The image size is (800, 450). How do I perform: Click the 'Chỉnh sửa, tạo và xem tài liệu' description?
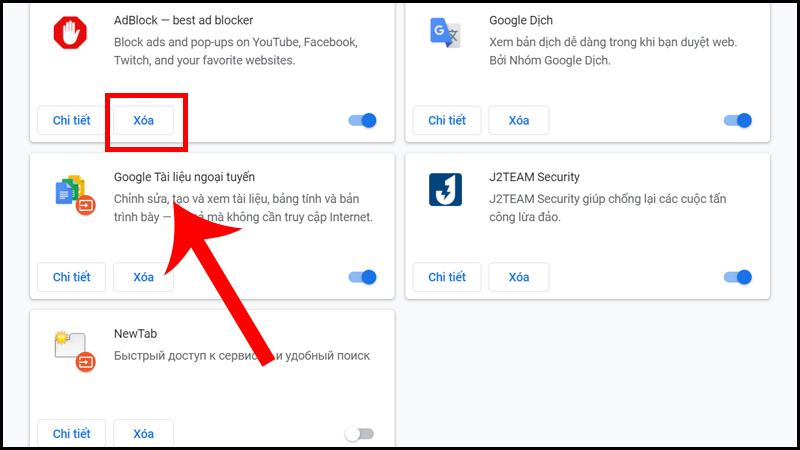243,208
